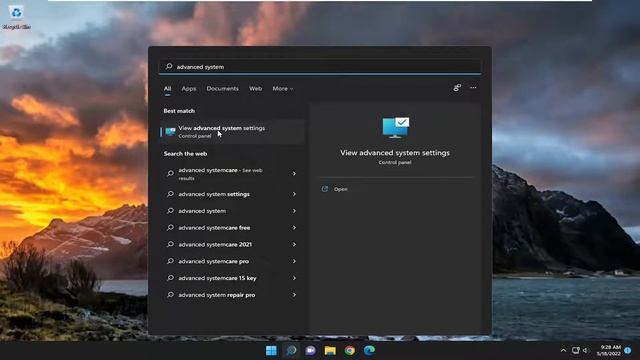Show hidden system tray icons chevron

coord(563,350)
